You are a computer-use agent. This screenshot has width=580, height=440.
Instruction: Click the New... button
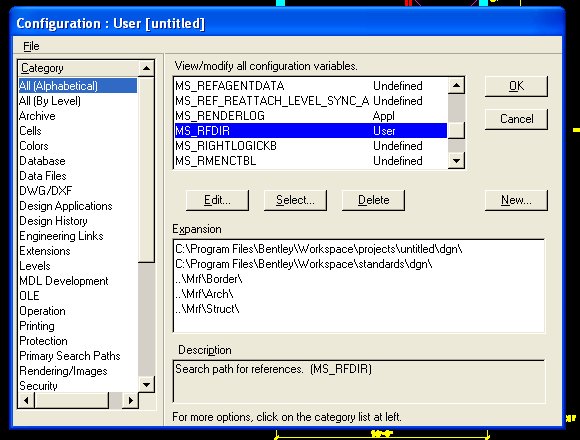(x=516, y=200)
